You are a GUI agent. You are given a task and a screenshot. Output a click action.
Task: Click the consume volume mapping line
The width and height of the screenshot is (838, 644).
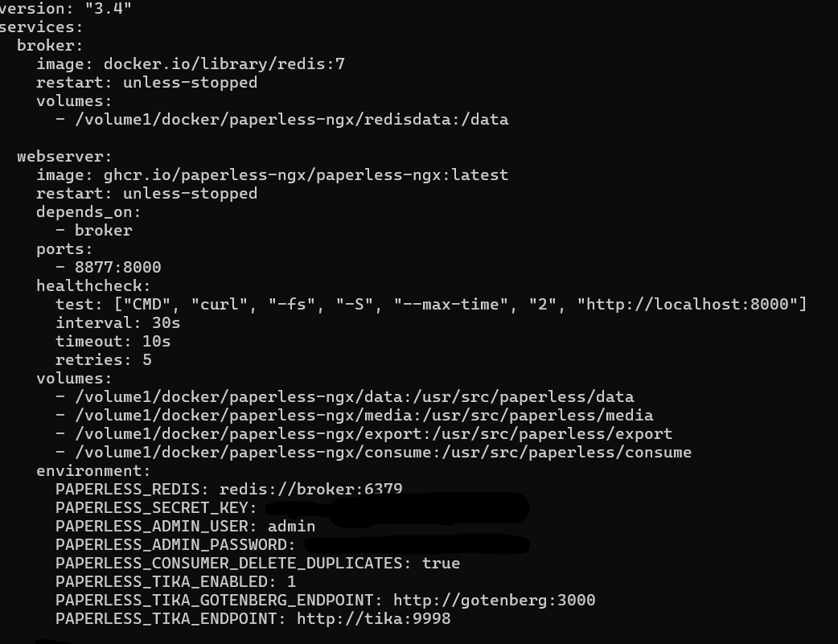click(x=374, y=453)
